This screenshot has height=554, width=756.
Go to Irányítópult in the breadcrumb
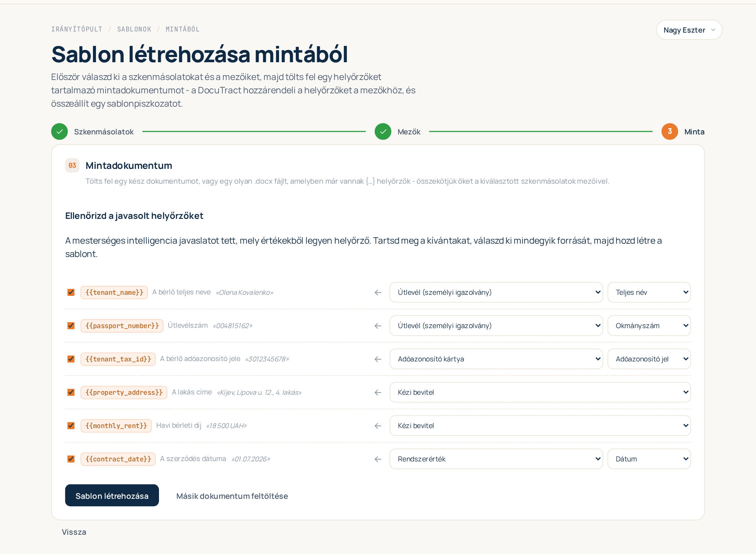(77, 29)
